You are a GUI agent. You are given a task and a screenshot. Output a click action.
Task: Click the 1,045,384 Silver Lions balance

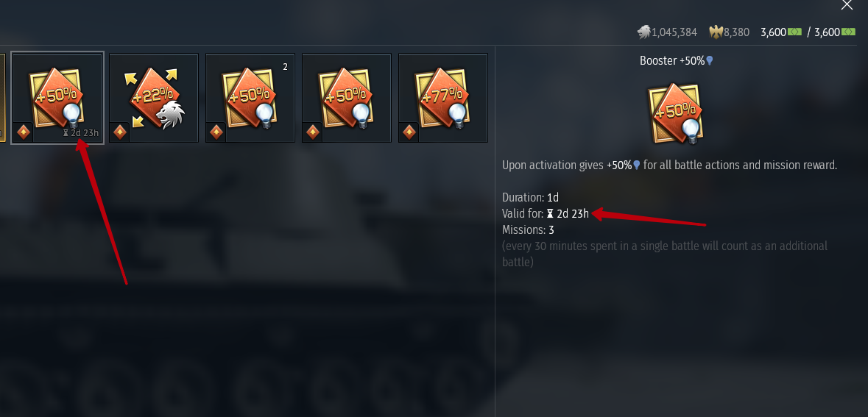(674, 32)
